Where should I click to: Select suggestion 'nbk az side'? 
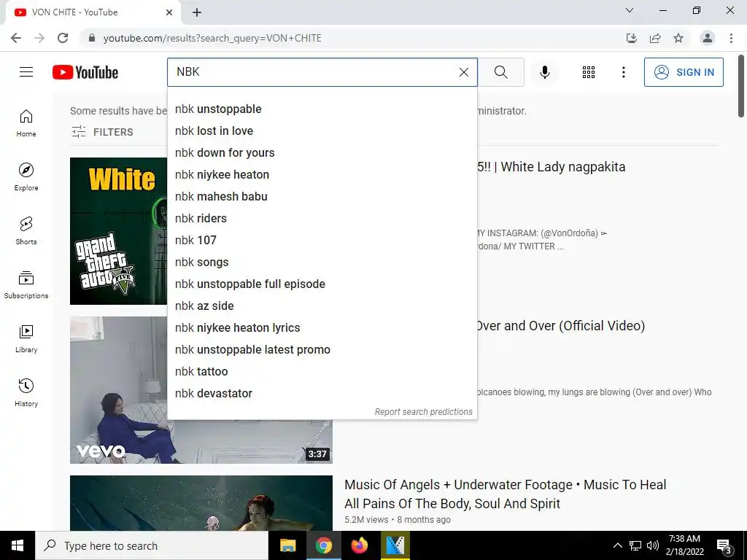[x=322, y=306]
